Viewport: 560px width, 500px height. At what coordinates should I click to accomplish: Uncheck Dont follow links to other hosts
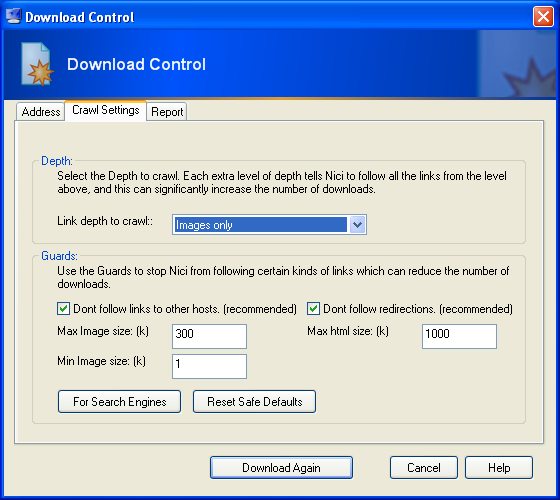tap(63, 309)
